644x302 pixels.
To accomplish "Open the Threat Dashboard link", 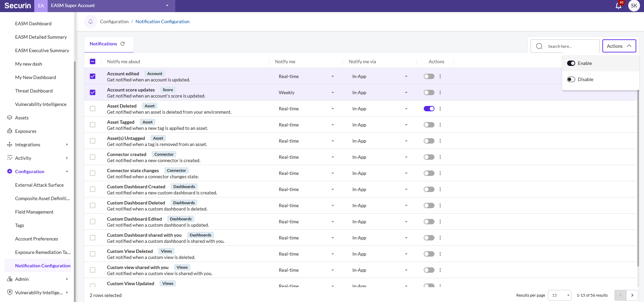I will 34,91.
